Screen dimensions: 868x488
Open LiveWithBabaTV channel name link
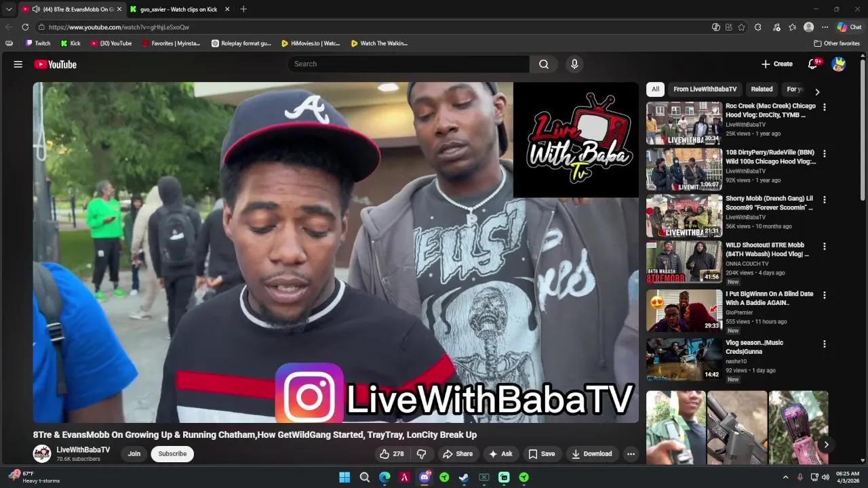[x=83, y=450]
